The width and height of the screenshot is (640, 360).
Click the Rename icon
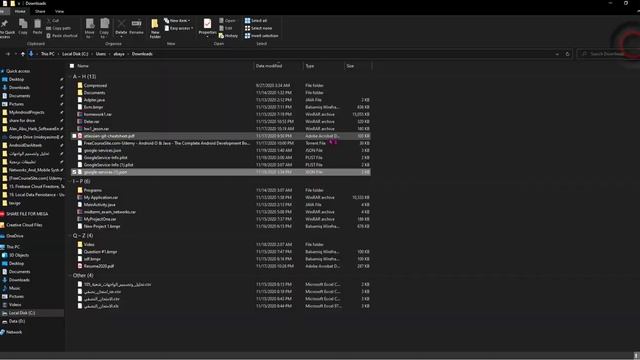[136, 24]
